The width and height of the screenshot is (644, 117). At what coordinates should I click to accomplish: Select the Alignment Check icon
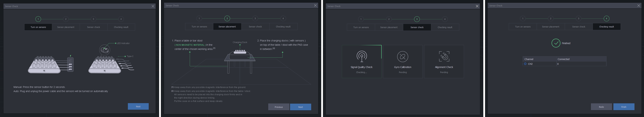444,56
